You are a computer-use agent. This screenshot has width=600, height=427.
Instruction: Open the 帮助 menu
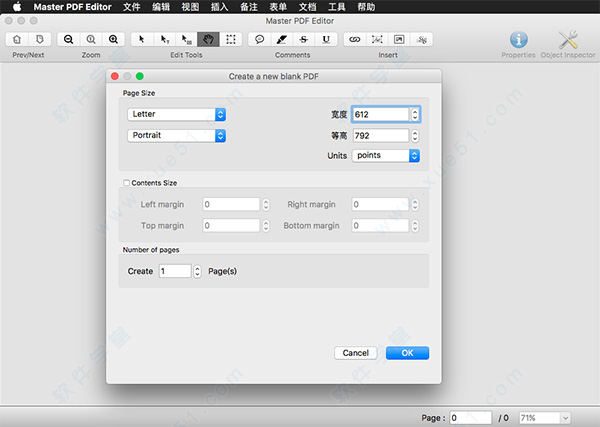[x=366, y=7]
